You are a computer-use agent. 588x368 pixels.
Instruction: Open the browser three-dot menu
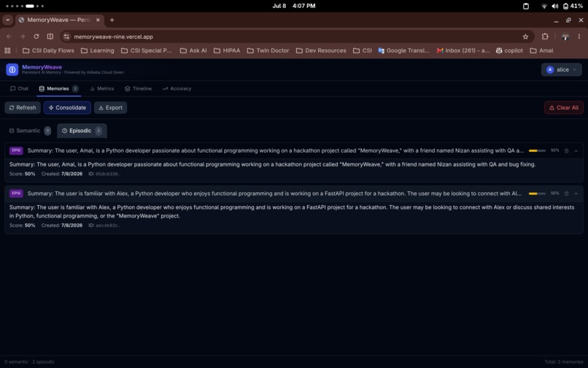[579, 37]
